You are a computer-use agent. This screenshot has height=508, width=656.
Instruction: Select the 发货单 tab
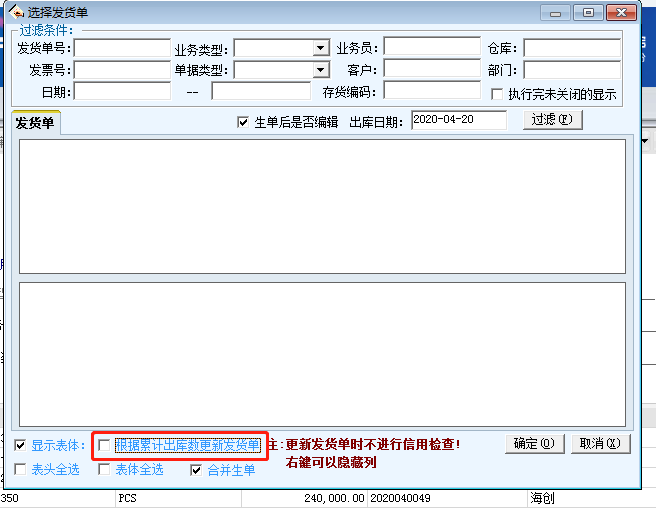point(35,123)
